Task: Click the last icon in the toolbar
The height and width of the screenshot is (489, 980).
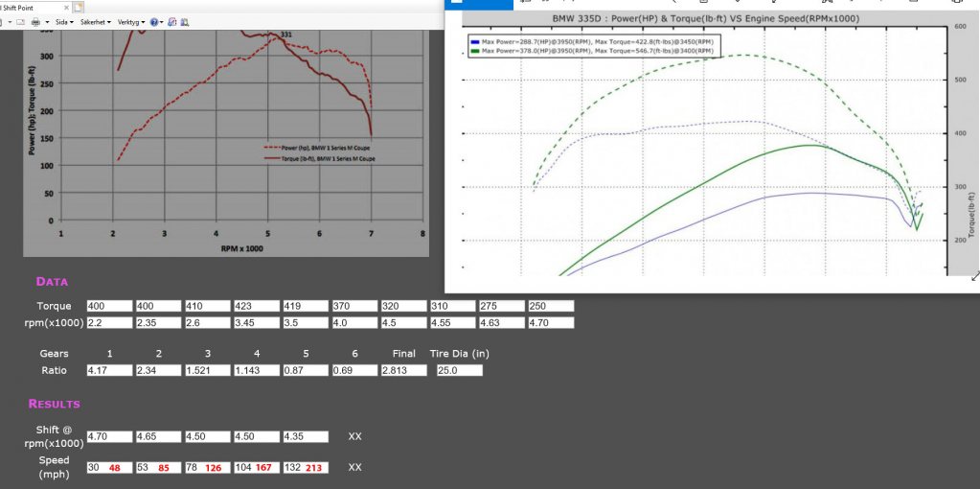Action: coord(185,22)
